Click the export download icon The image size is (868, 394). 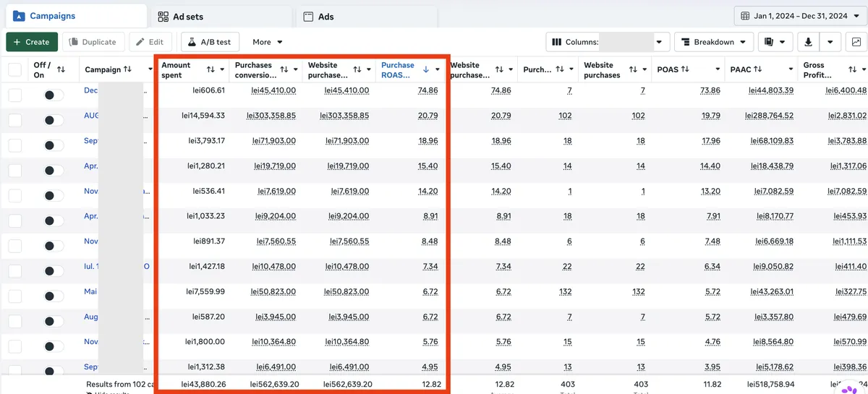[808, 42]
